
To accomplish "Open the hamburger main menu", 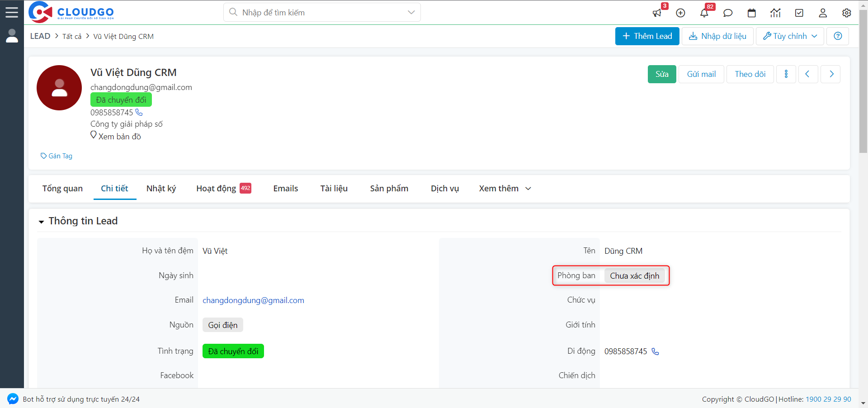I will point(12,12).
